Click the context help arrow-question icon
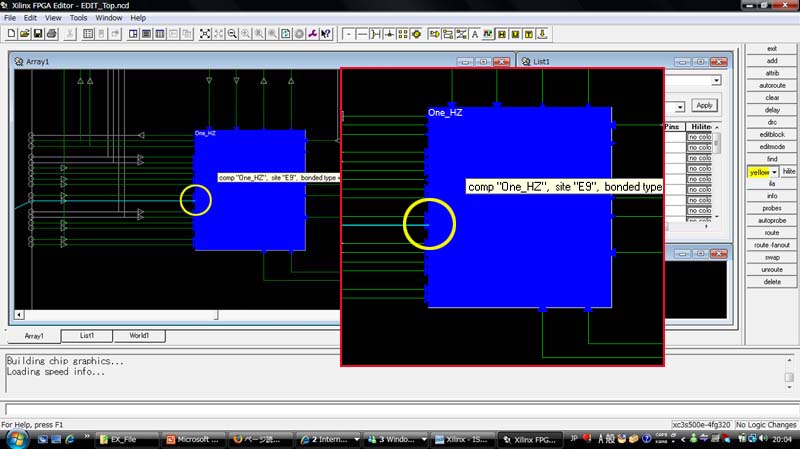This screenshot has height=449, width=800. pos(326,34)
